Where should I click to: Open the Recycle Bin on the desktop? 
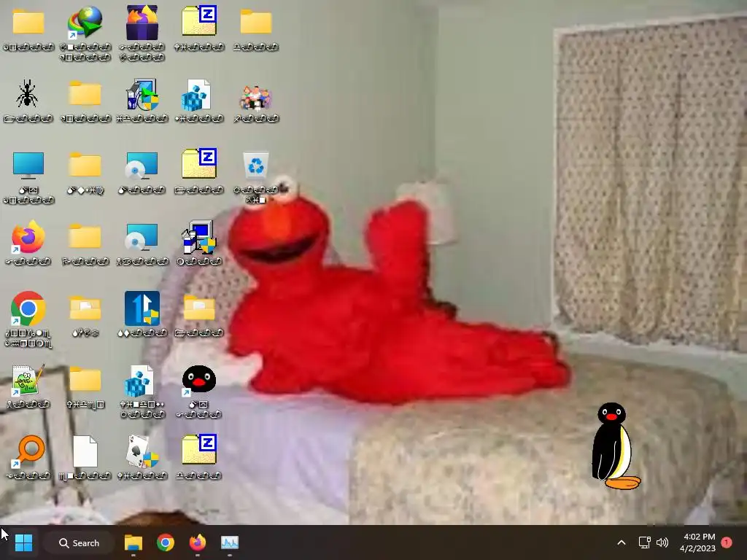[x=256, y=165]
